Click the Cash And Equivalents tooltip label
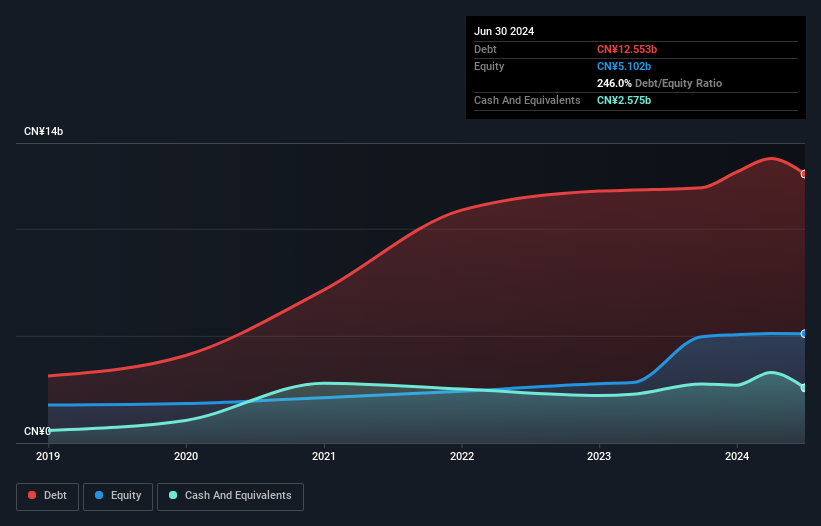Image resolution: width=821 pixels, height=526 pixels. tap(527, 100)
